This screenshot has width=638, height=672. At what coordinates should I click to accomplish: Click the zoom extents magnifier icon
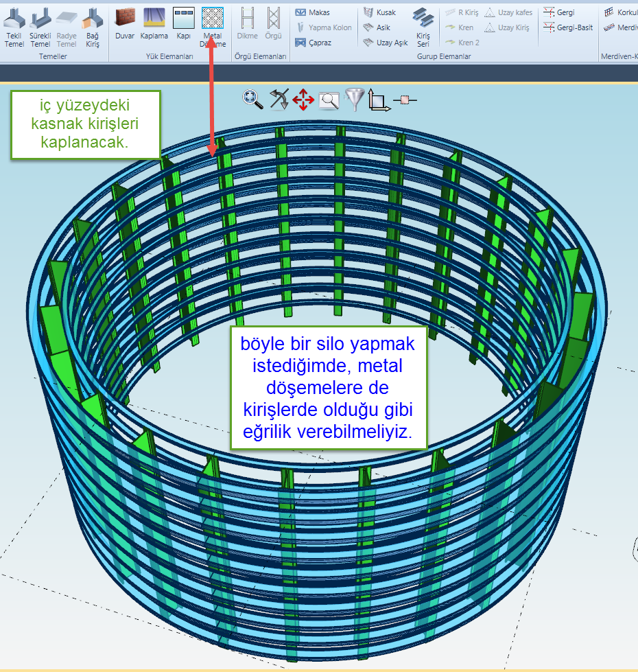(252, 100)
